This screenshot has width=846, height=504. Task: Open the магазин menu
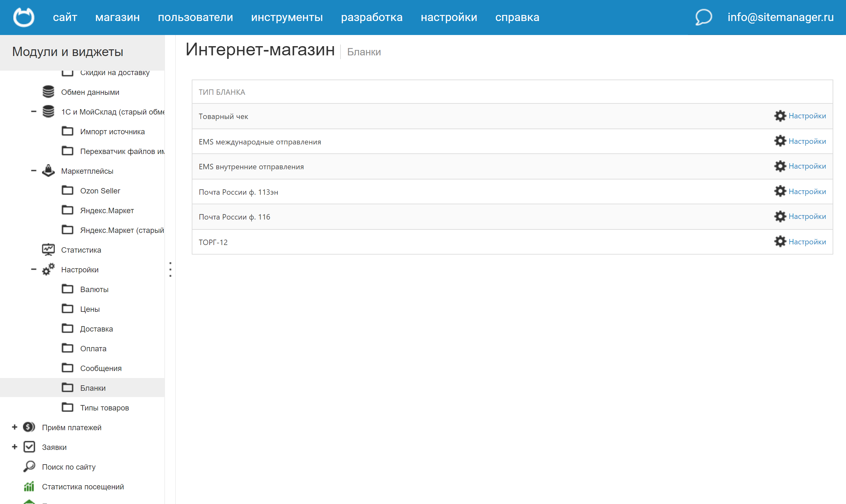(x=117, y=17)
